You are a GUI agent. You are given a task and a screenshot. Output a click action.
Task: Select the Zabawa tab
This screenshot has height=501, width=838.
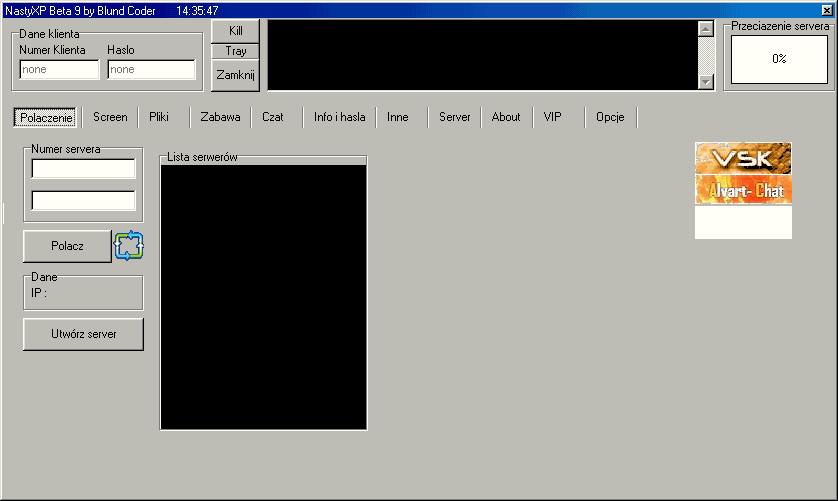(220, 117)
